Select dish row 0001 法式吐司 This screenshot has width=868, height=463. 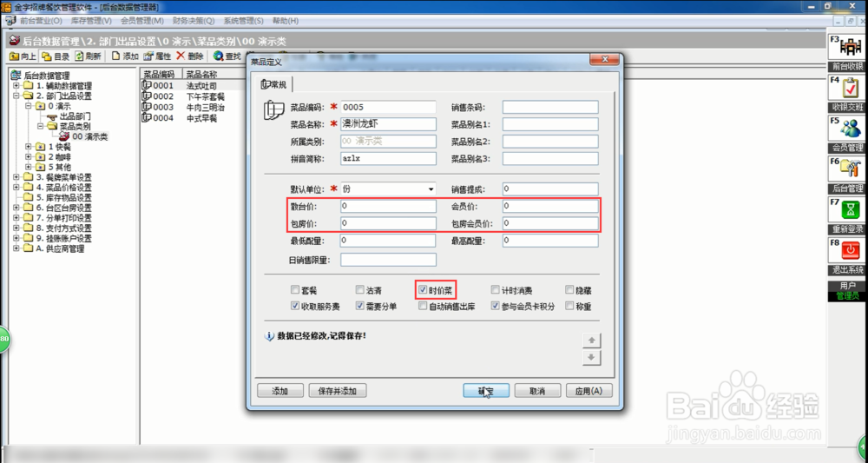(180, 86)
